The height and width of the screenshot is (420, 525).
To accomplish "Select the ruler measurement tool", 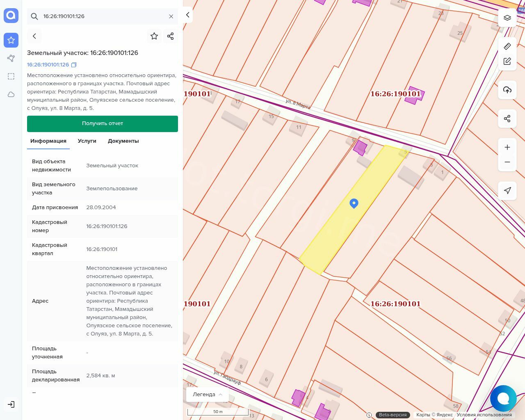I will tap(507, 46).
